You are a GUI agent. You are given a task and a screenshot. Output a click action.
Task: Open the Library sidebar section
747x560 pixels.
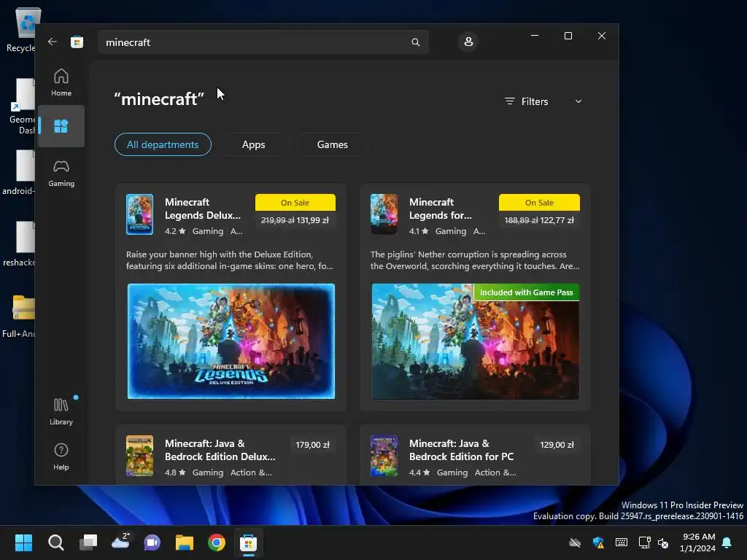(x=61, y=411)
